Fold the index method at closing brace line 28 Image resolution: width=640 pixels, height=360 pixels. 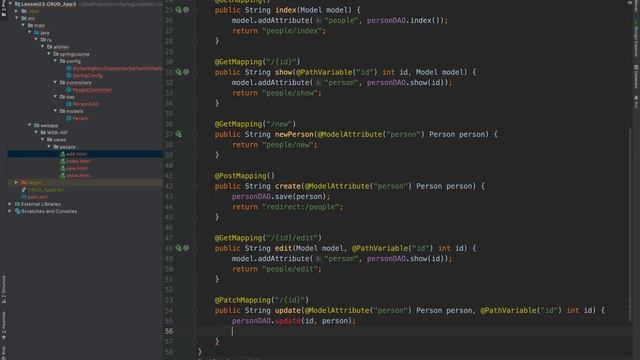coord(196,41)
